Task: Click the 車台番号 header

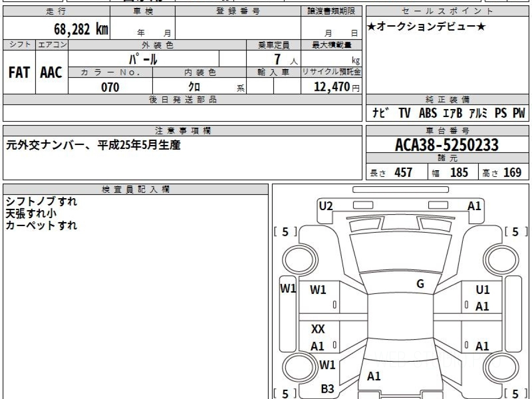Action: tap(448, 130)
